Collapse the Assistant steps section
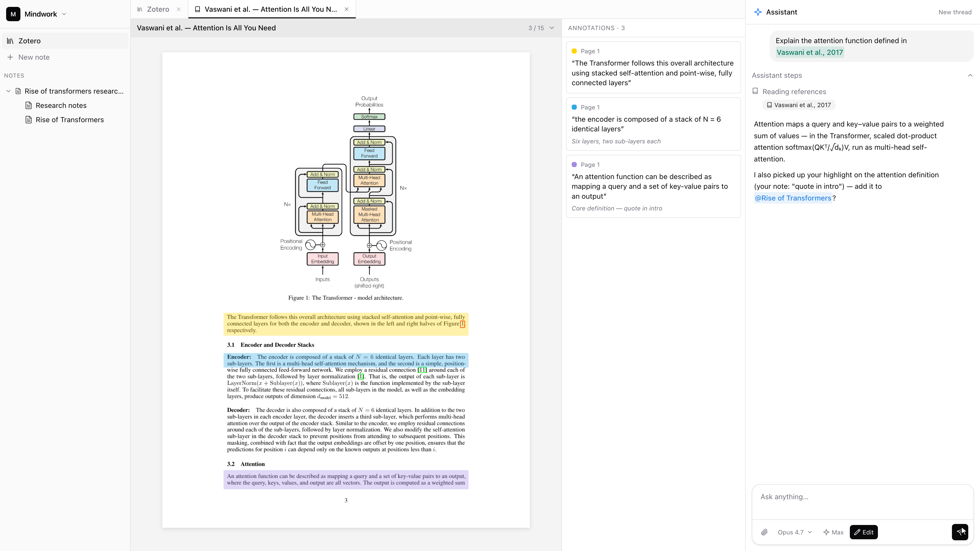This screenshot has width=980, height=551. pos(970,75)
